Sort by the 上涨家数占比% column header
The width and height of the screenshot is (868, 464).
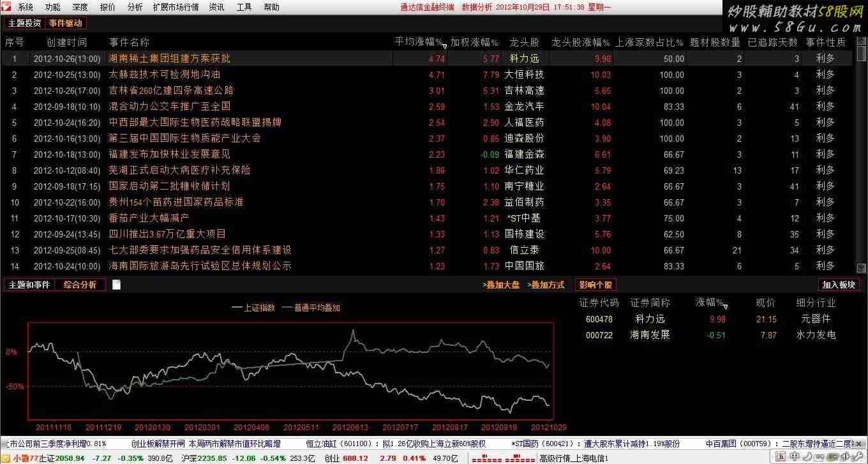pyautogui.click(x=650, y=42)
